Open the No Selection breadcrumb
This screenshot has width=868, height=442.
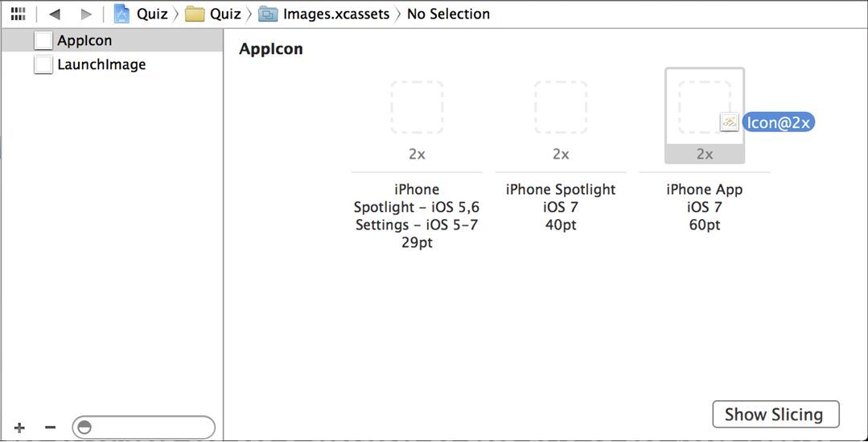448,14
